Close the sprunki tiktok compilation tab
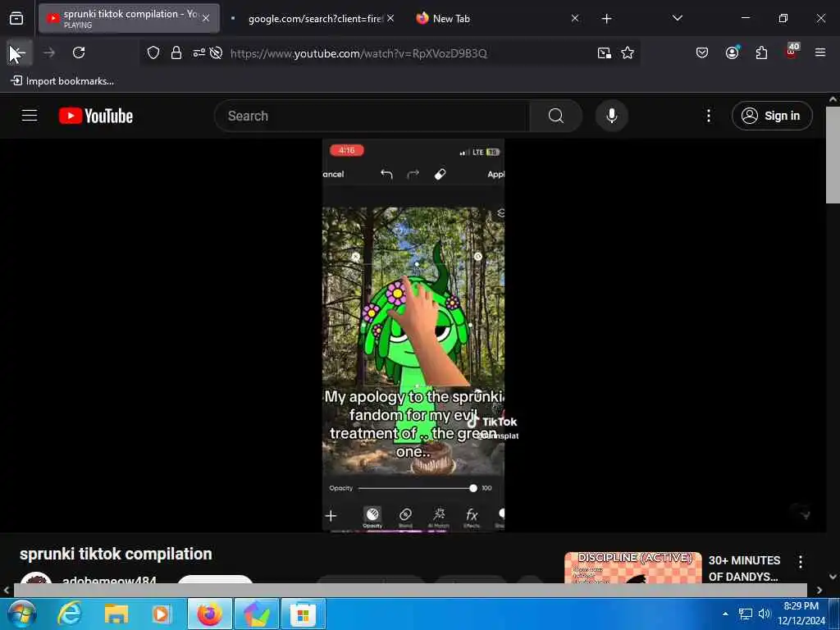 206,19
